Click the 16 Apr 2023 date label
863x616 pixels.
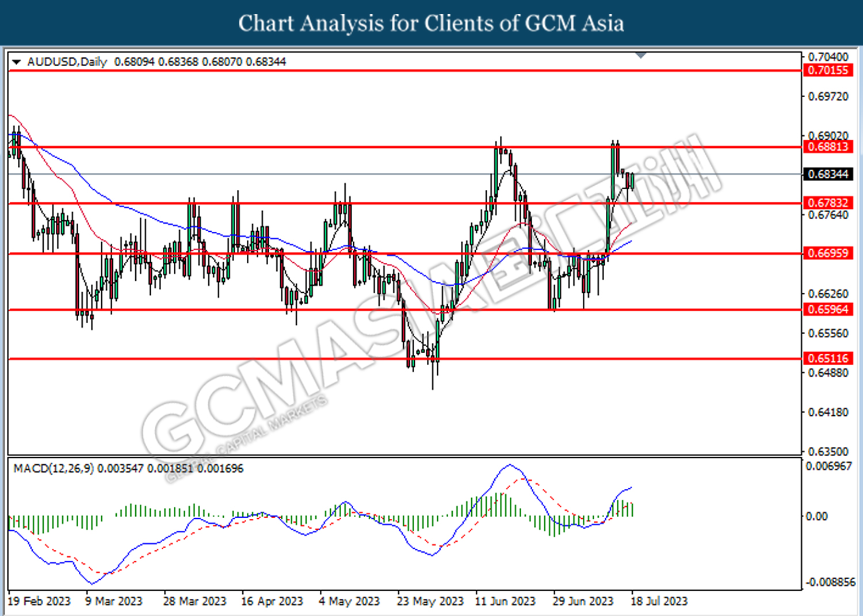pyautogui.click(x=272, y=601)
